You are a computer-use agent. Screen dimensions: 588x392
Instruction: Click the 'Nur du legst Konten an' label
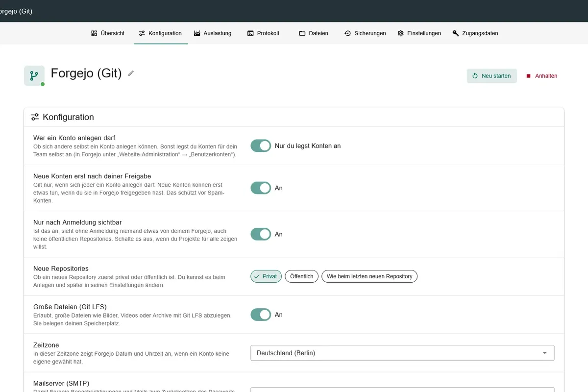(x=308, y=146)
